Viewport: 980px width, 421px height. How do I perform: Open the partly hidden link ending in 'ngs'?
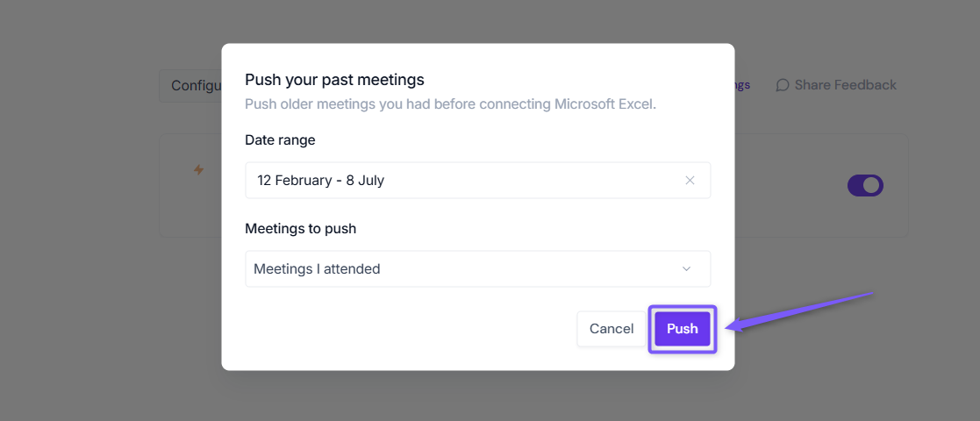click(x=742, y=85)
